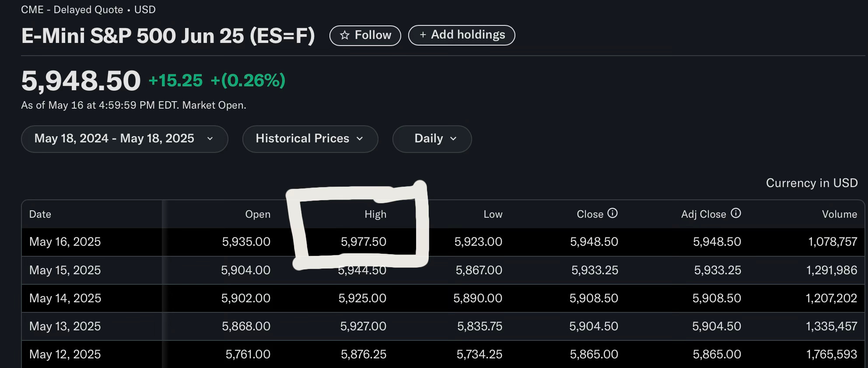Click the Open column header
This screenshot has height=368, width=868.
258,214
